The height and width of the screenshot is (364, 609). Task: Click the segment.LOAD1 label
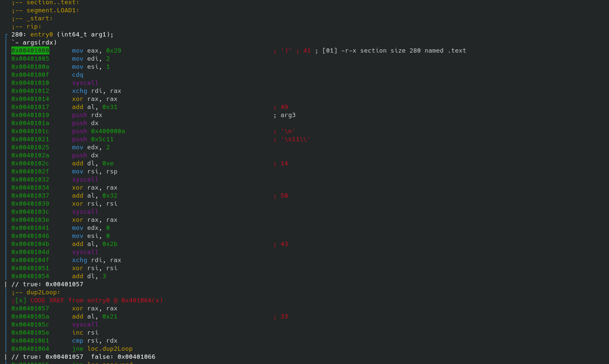53,10
